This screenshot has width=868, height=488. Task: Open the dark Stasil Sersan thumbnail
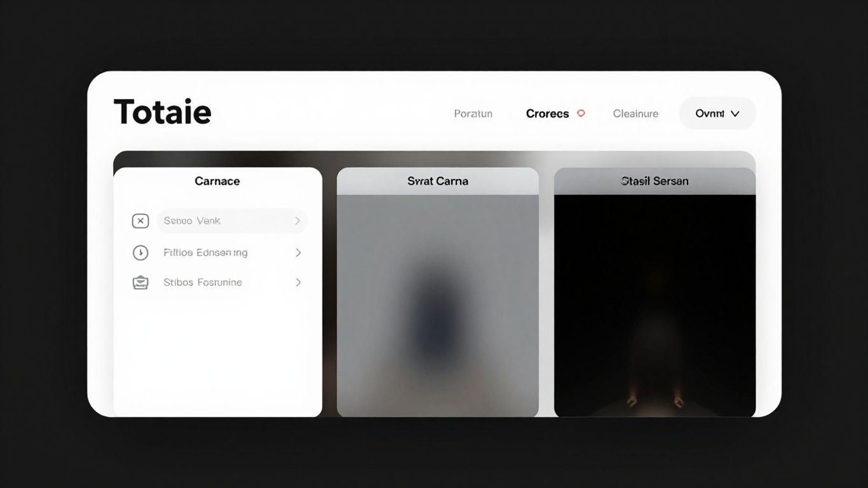[x=654, y=305]
